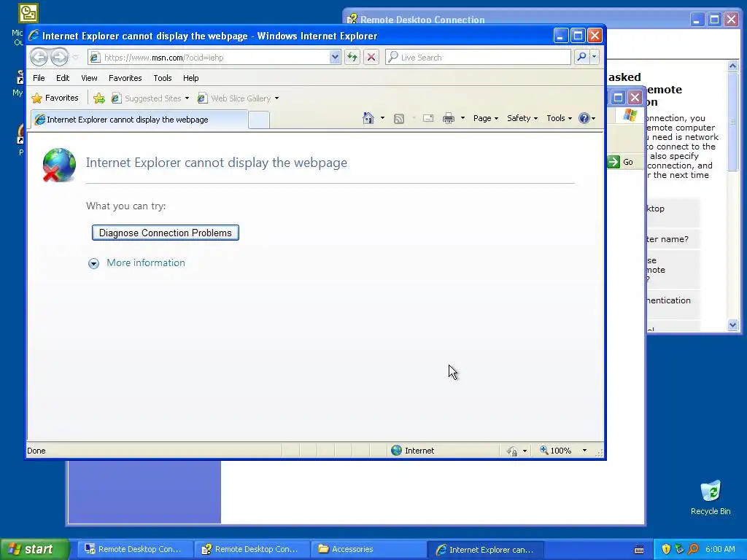The image size is (747, 560).
Task: Add to Favorites Bar star icon
Action: [x=99, y=98]
